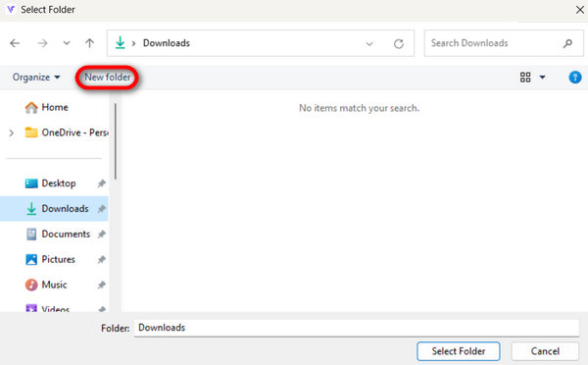Open Music from the sidebar

46,285
